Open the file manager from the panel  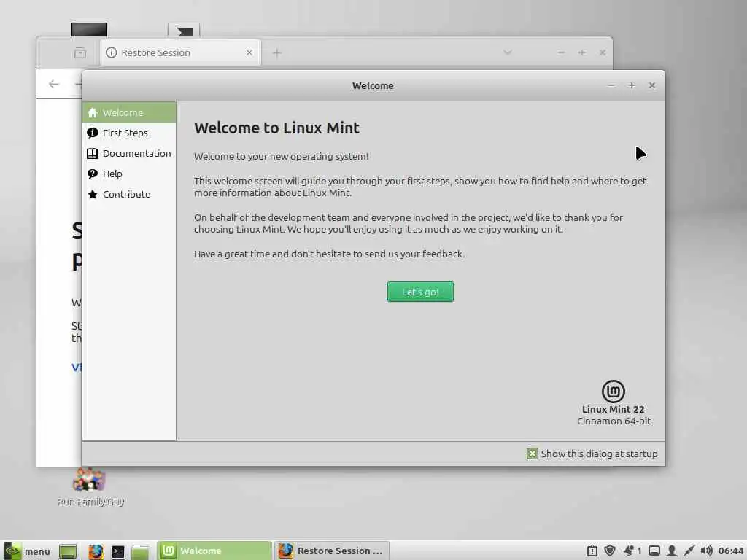pyautogui.click(x=140, y=551)
